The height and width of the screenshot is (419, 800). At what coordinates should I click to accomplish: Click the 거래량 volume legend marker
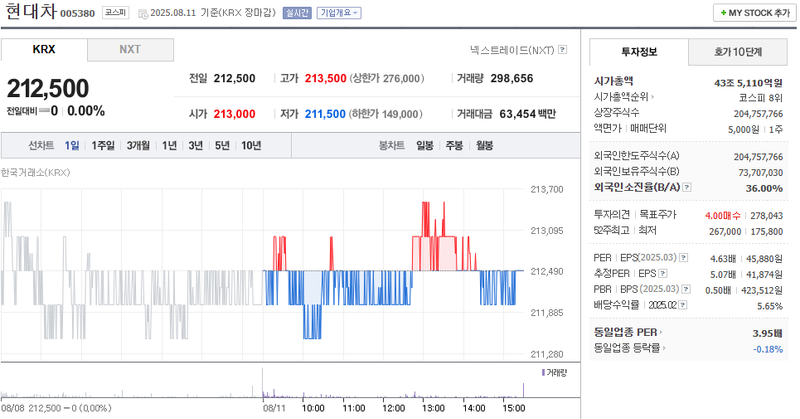543,373
